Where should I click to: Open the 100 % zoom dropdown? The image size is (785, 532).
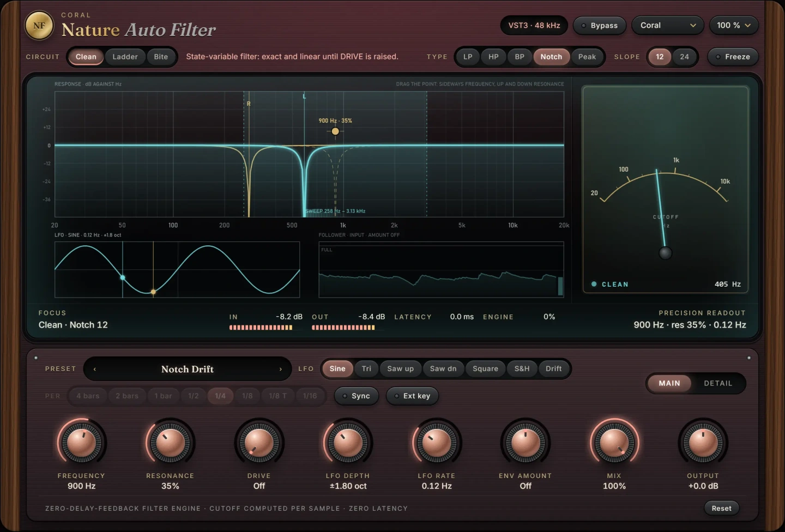coord(734,26)
